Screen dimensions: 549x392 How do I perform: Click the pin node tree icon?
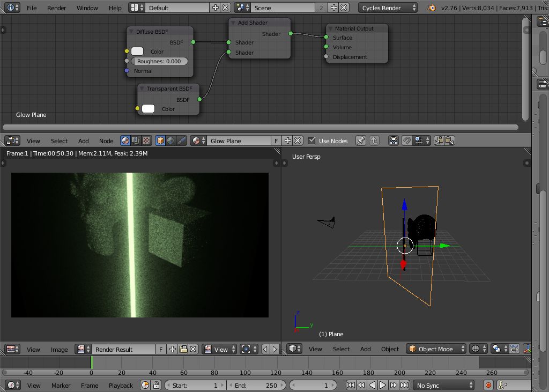click(361, 140)
